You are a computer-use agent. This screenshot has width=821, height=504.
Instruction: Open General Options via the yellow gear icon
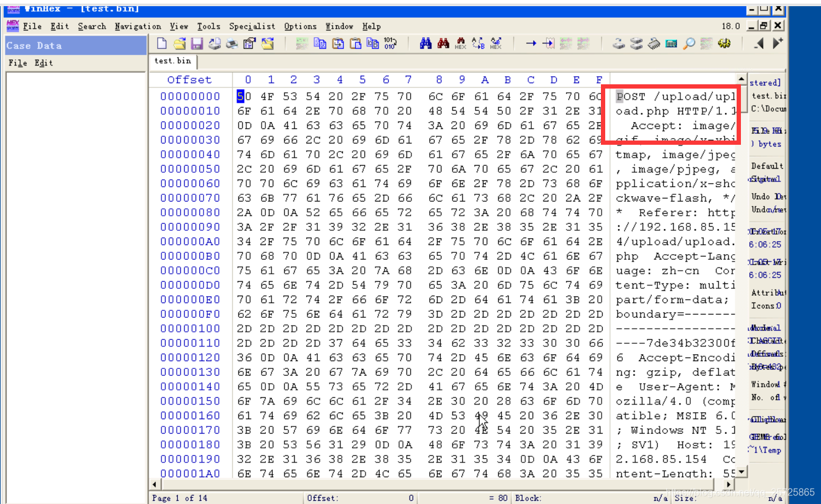(725, 43)
